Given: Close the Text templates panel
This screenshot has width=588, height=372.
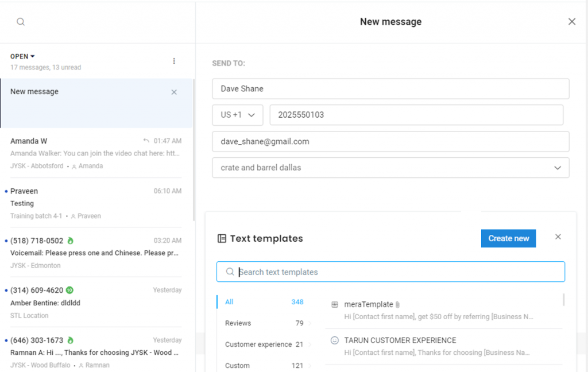Looking at the screenshot, I should tap(558, 237).
